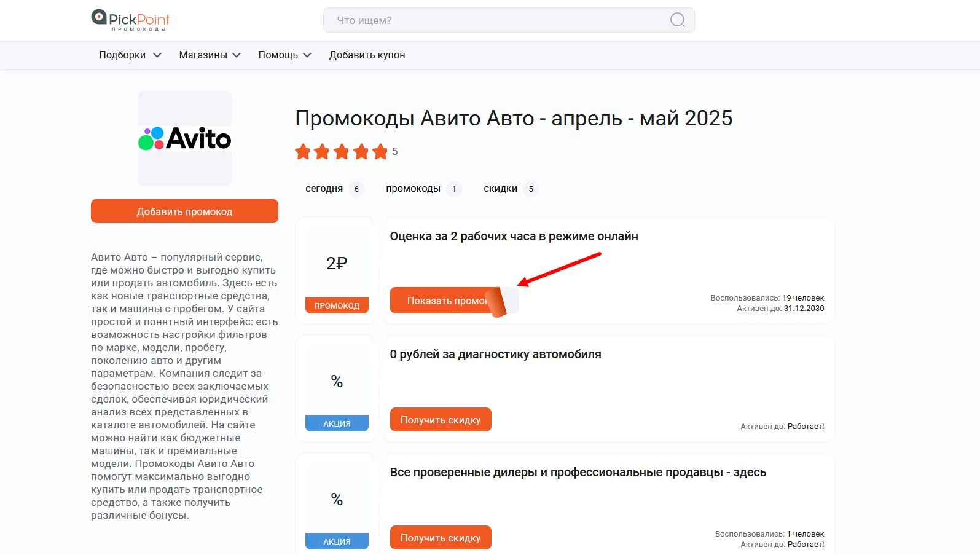Click the 2₽ promo code badge
980x555 pixels.
tap(337, 271)
